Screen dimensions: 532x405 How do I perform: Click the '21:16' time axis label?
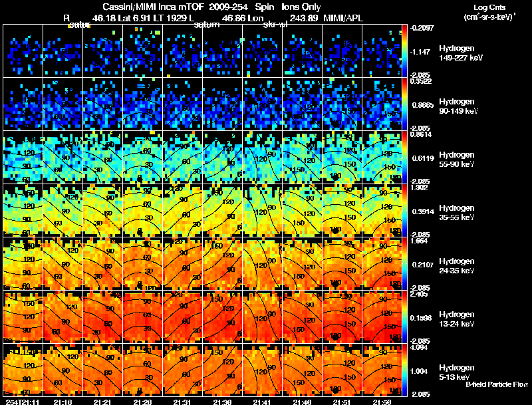63,402
